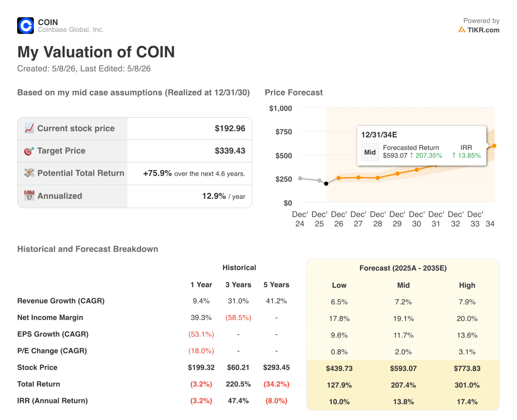This screenshot has height=420, width=517.
Task: Click the (34.2%) five-year total return
Action: point(276,384)
